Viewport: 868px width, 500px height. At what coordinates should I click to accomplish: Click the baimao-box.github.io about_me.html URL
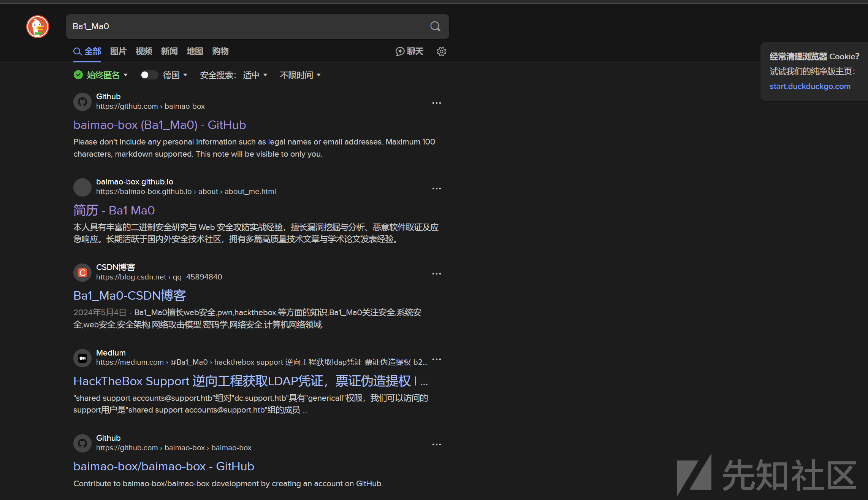coord(186,192)
